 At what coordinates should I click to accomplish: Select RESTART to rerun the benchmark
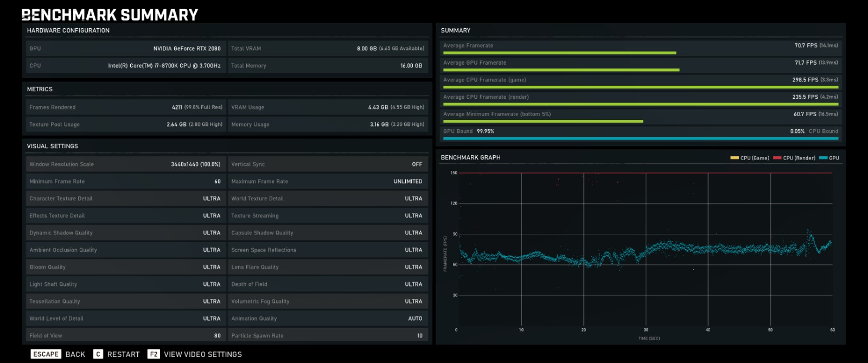click(123, 354)
